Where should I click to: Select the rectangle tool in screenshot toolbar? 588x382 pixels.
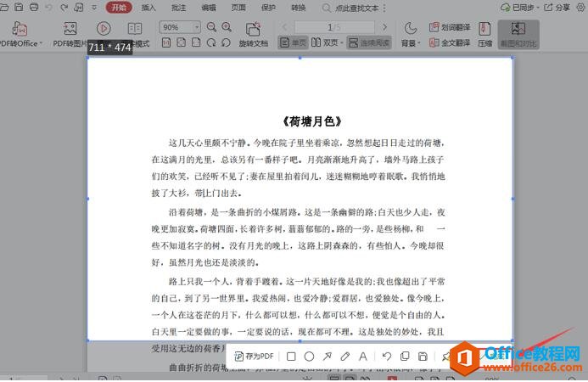291,356
